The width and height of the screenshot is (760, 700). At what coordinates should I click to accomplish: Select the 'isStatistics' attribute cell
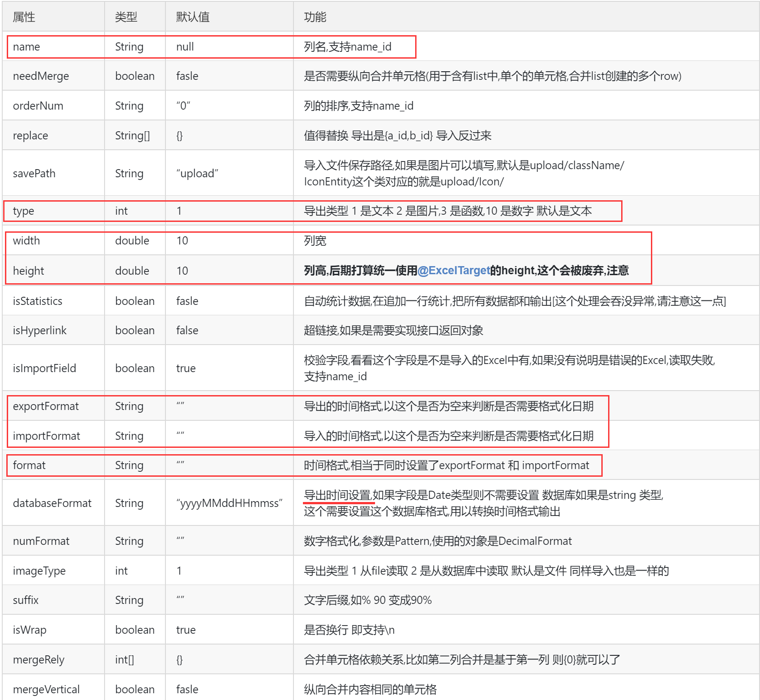pyautogui.click(x=53, y=301)
